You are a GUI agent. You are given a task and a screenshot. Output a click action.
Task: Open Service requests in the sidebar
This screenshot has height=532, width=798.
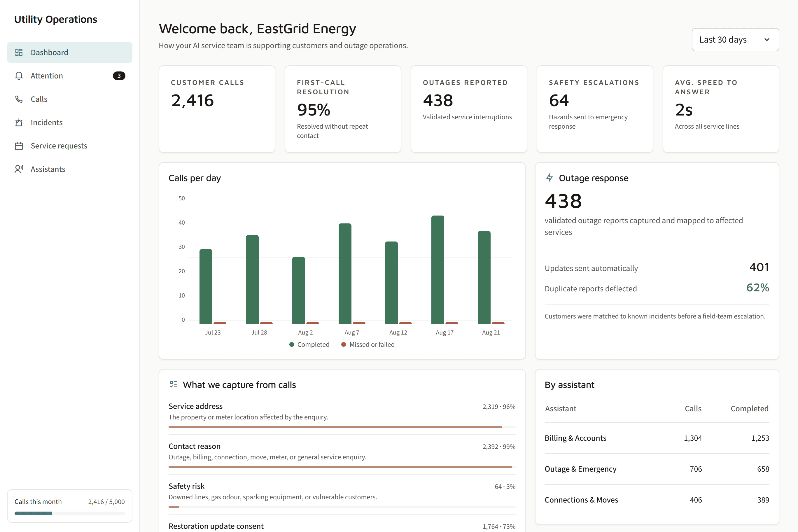(69, 146)
